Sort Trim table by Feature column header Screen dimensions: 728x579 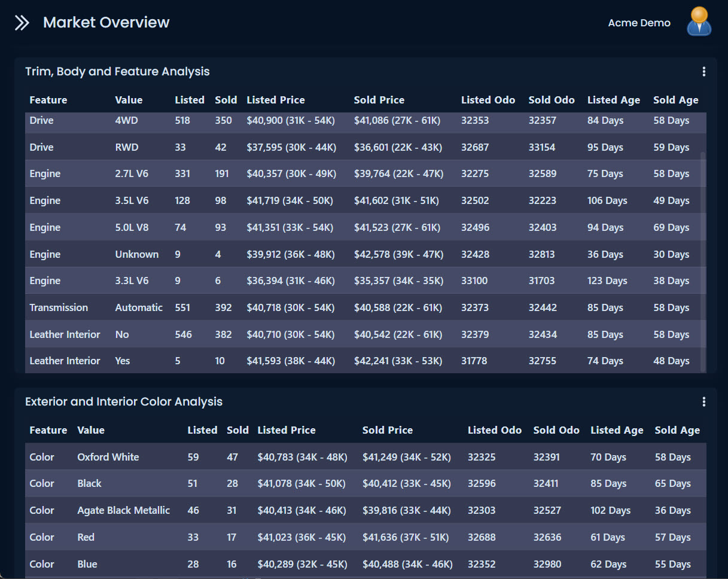[x=48, y=100]
